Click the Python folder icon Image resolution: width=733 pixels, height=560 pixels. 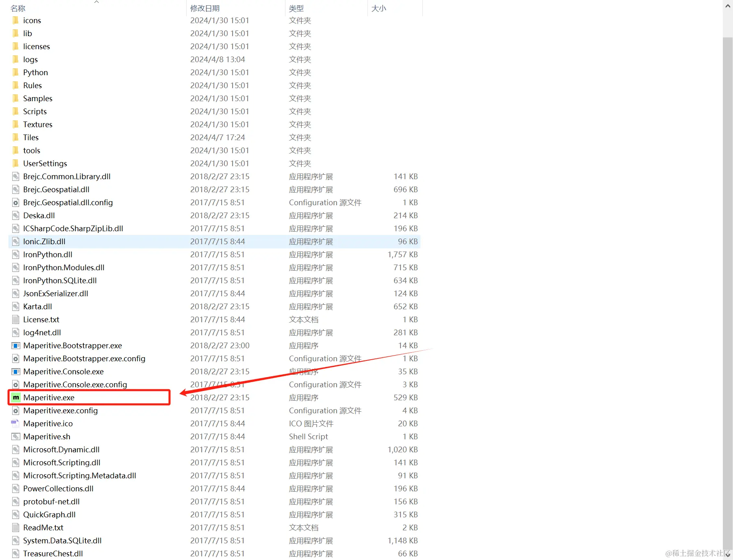tap(15, 72)
